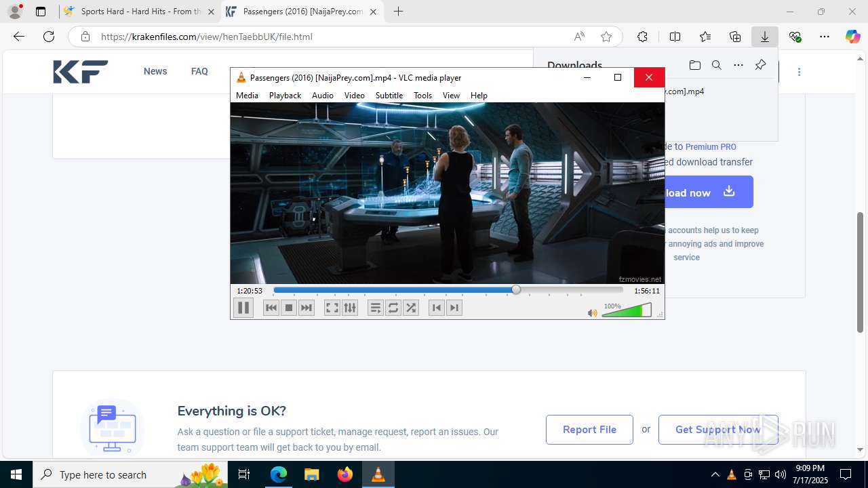868x488 pixels.
Task: Open Edge collections
Action: (735, 37)
